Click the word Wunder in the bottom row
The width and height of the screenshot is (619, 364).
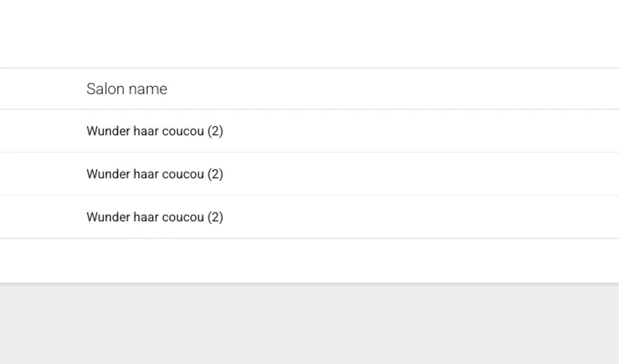coord(108,217)
